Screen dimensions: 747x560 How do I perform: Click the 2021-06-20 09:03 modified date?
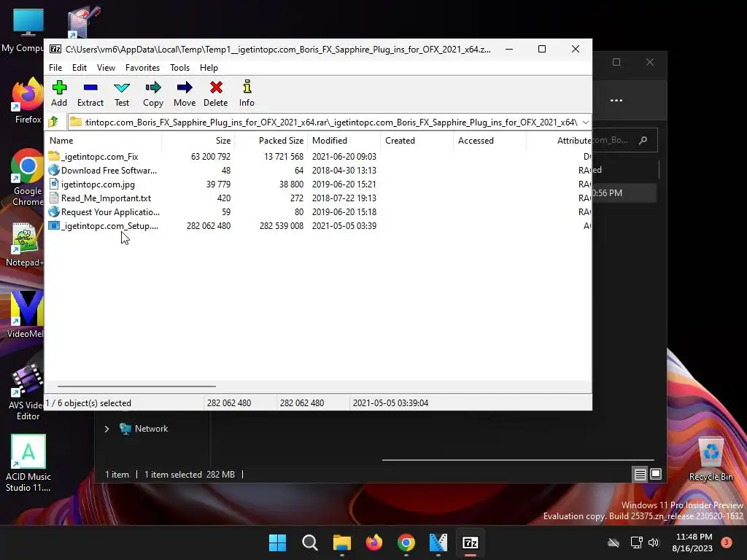pyautogui.click(x=344, y=157)
